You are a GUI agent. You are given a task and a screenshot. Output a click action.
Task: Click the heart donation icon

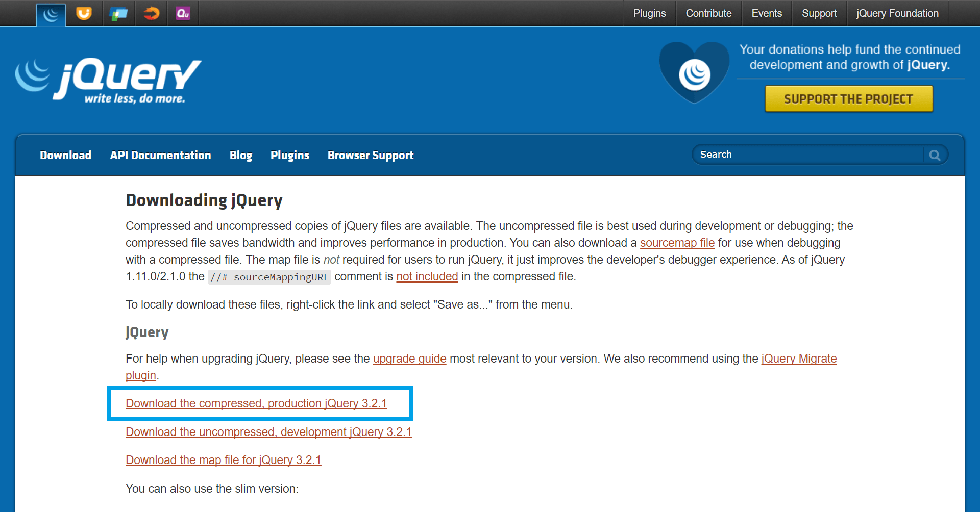(694, 72)
